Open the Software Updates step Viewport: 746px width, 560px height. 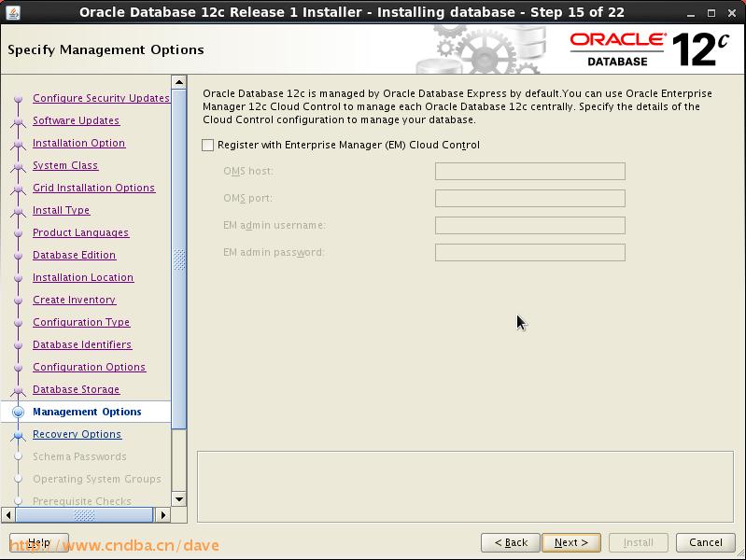tap(77, 120)
